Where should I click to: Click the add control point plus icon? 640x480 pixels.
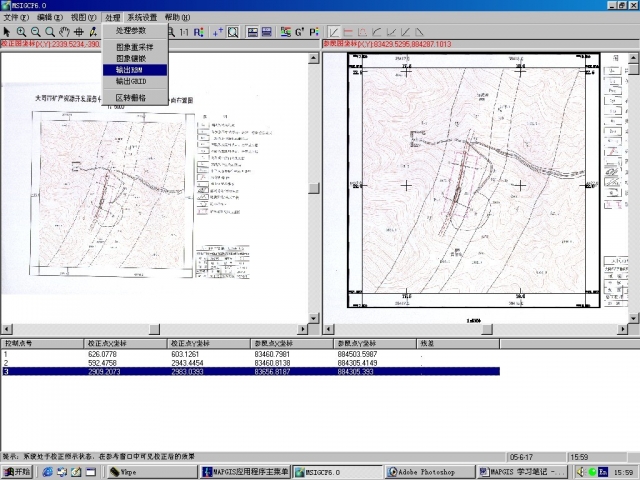tap(217, 32)
